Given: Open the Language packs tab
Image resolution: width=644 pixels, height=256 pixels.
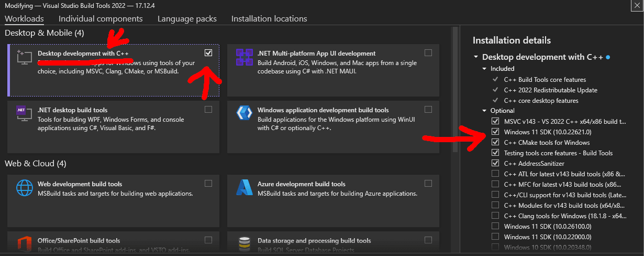Looking at the screenshot, I should click(x=187, y=19).
